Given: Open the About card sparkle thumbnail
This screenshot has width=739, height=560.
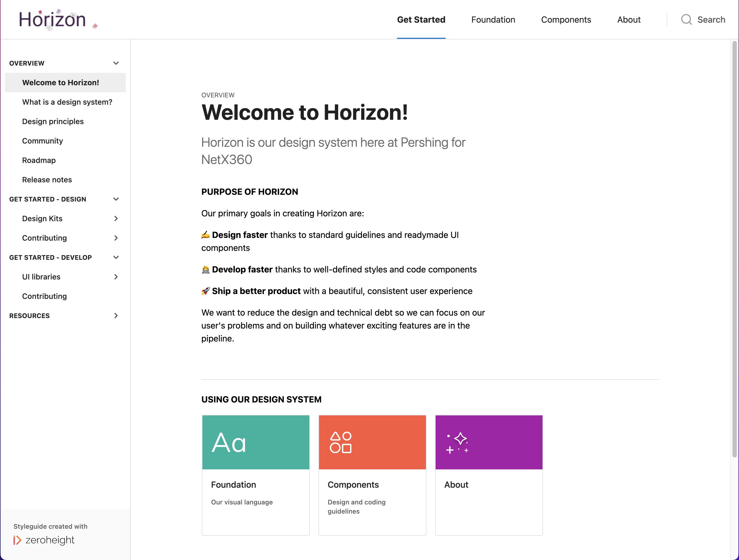Looking at the screenshot, I should coord(489,442).
